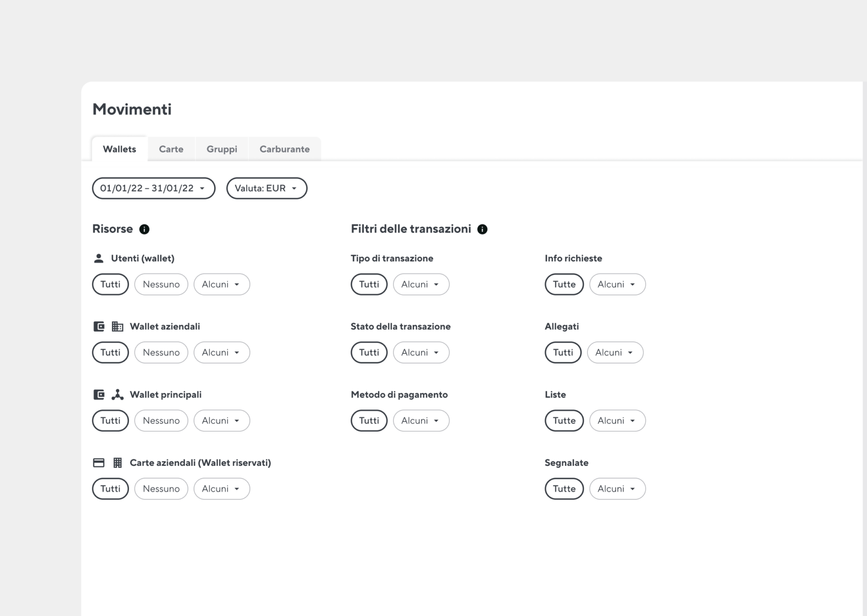
Task: Select Tutte under Liste
Action: [x=564, y=421]
